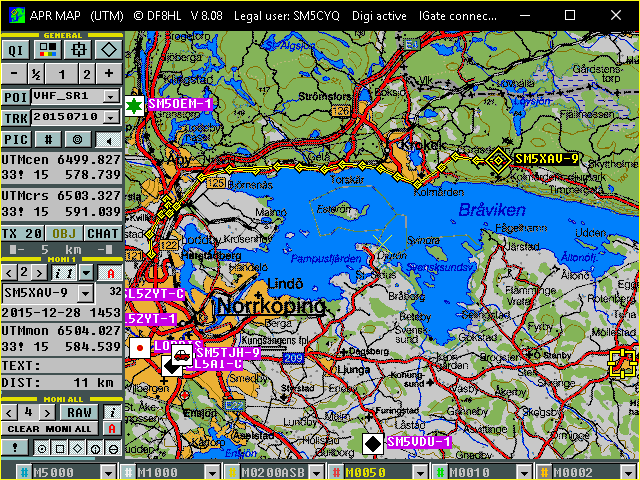The height and width of the screenshot is (480, 640).
Task: Select the OBJ tab
Action: [x=62, y=234]
